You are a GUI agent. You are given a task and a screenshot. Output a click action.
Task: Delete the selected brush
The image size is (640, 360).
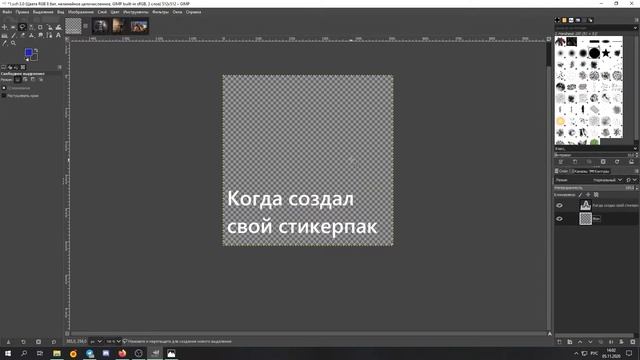[x=603, y=162]
